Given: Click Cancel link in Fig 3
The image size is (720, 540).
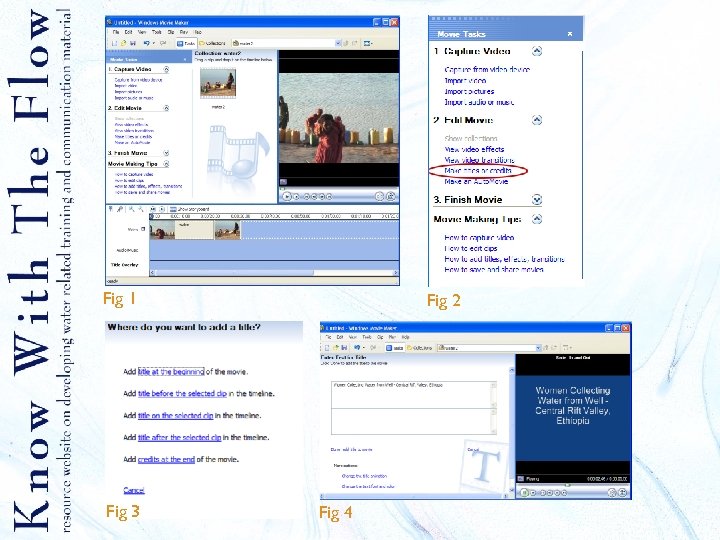Looking at the screenshot, I should 134,490.
